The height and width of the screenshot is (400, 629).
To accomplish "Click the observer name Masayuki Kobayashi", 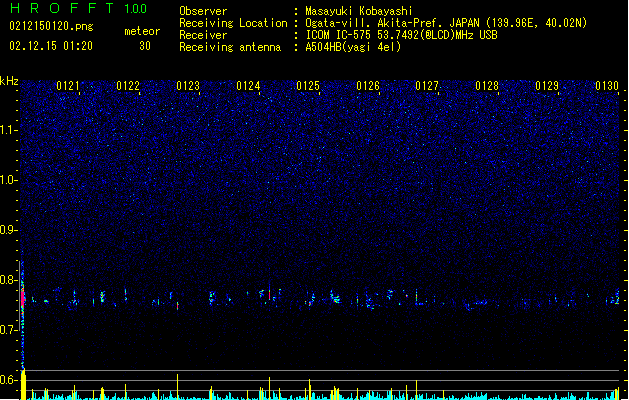I will pyautogui.click(x=359, y=11).
